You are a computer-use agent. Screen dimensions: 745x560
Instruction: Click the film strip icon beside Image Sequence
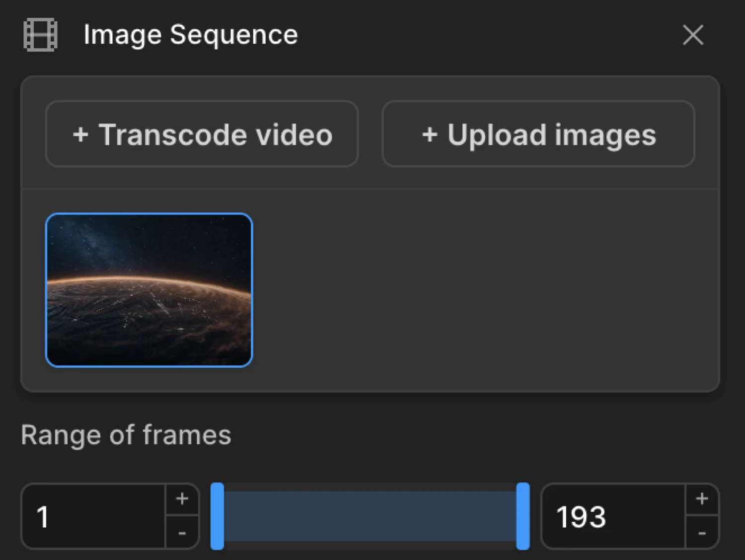pos(41,35)
